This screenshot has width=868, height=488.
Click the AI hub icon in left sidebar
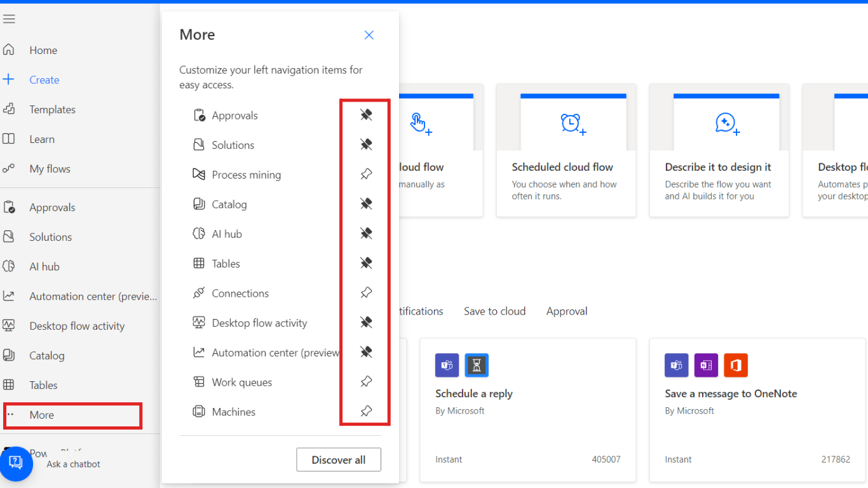coord(8,266)
